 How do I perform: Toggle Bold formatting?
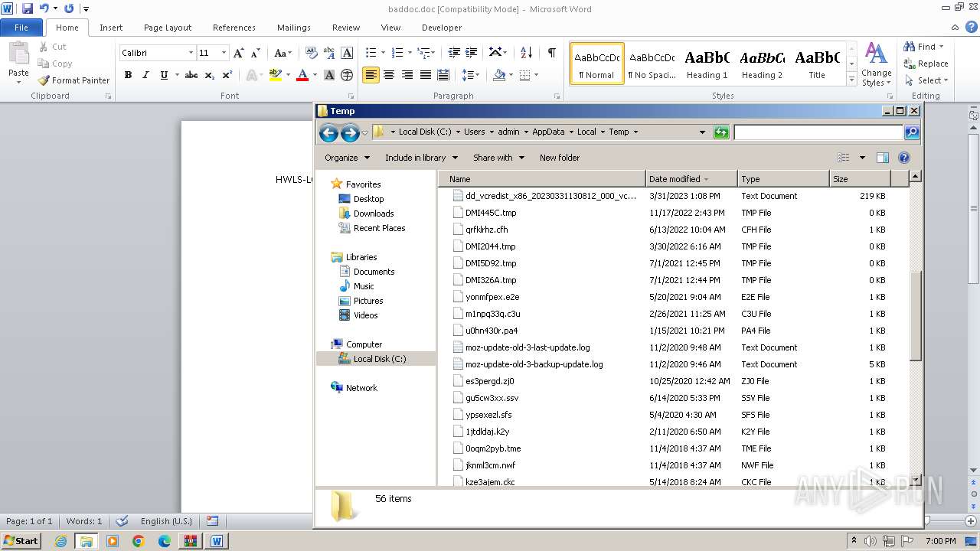pos(128,75)
